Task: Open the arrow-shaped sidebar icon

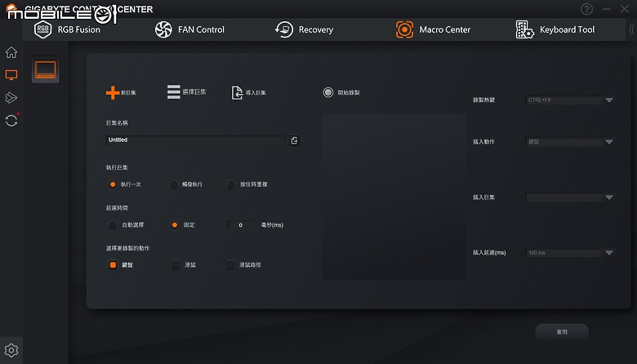Action: pos(11,98)
